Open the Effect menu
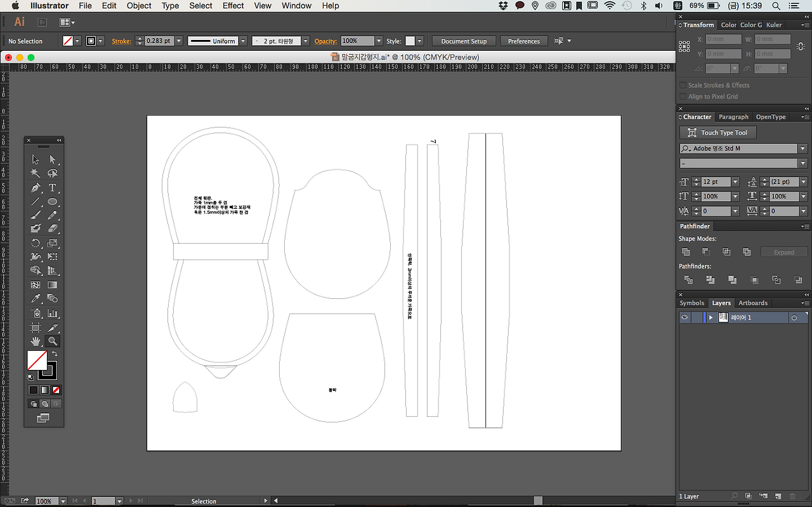 [233, 6]
